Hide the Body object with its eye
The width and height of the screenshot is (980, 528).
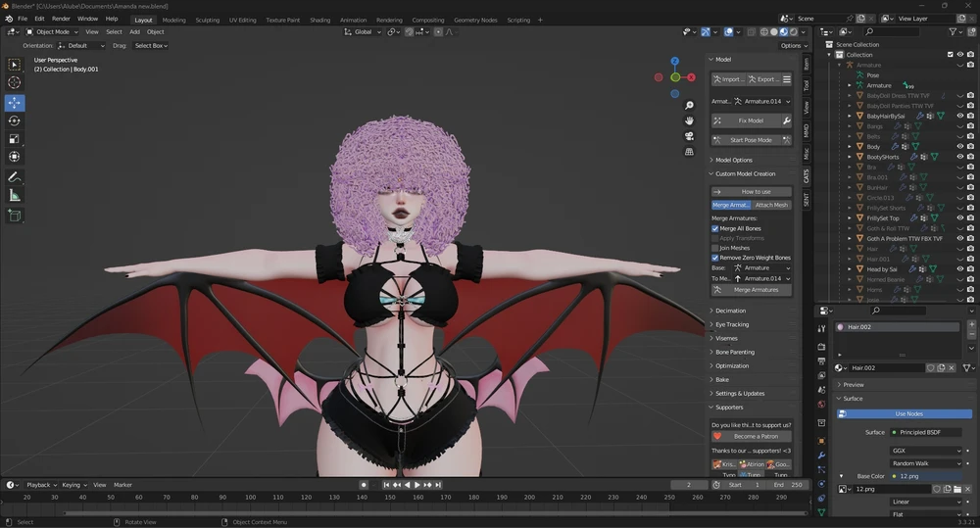pyautogui.click(x=960, y=146)
